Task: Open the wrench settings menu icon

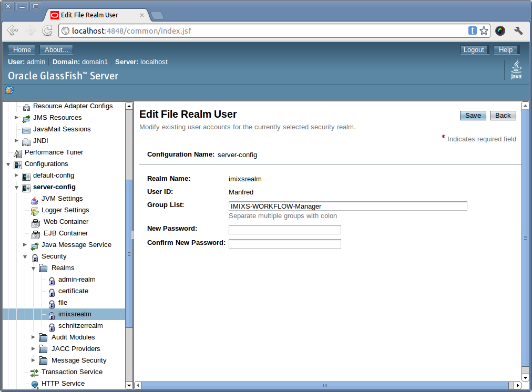Action: coord(518,31)
